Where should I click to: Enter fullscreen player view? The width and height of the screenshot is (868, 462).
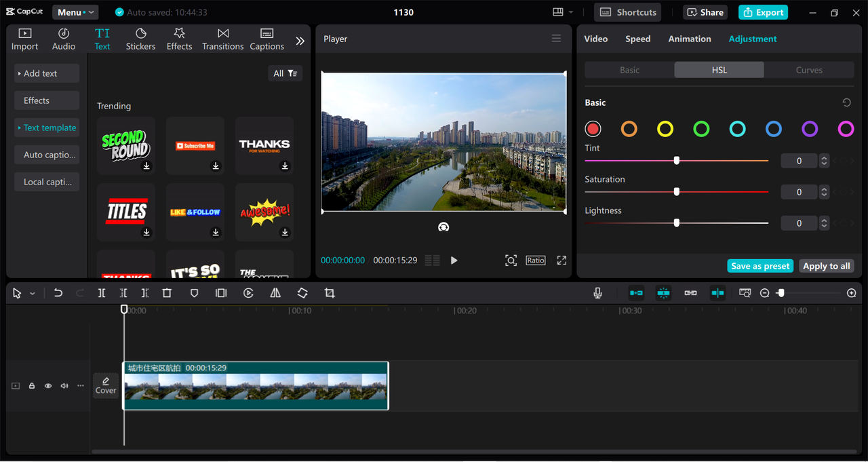pyautogui.click(x=561, y=261)
